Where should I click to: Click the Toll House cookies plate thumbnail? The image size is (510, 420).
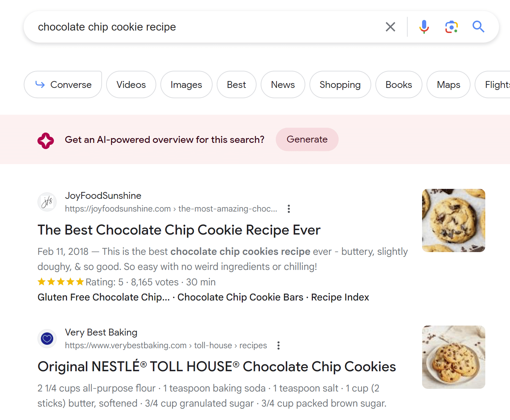click(453, 357)
